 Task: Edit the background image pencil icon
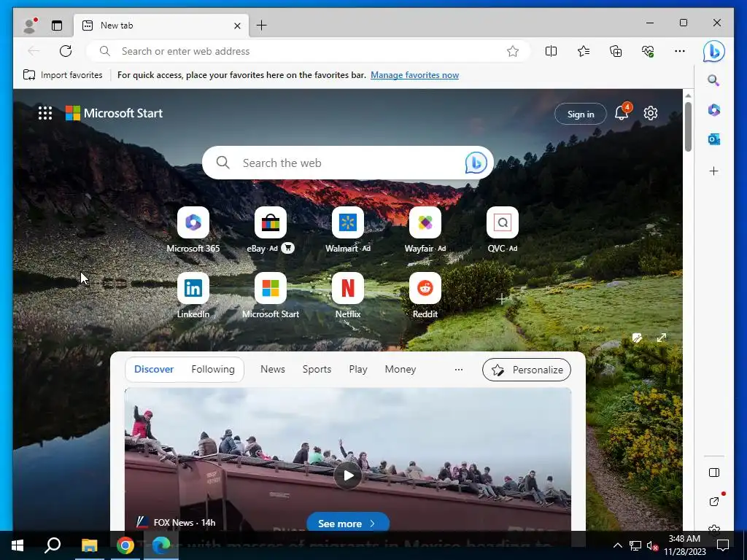coord(637,338)
